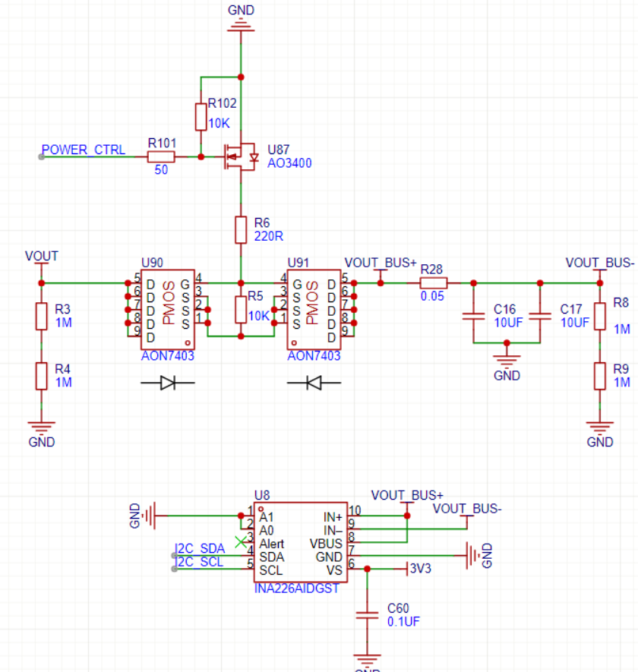This screenshot has width=638, height=672.
Task: Click the 220R value text
Action: [269, 236]
